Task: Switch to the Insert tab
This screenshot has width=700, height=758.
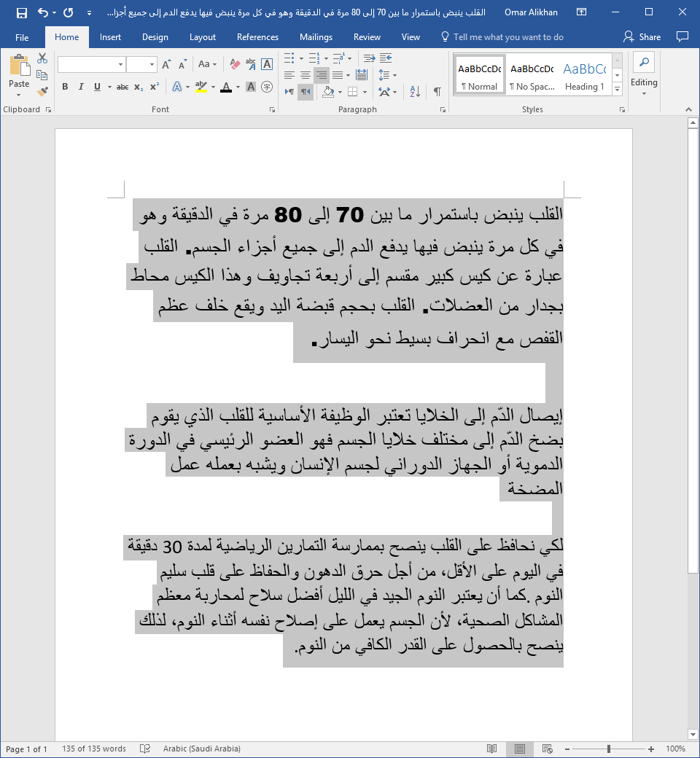Action: coord(110,37)
